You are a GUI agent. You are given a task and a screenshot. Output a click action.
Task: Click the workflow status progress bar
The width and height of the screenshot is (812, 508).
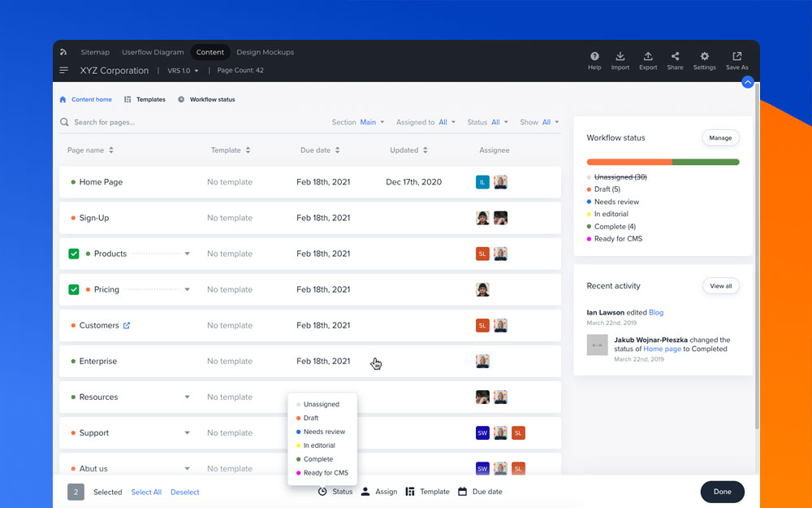coord(663,162)
